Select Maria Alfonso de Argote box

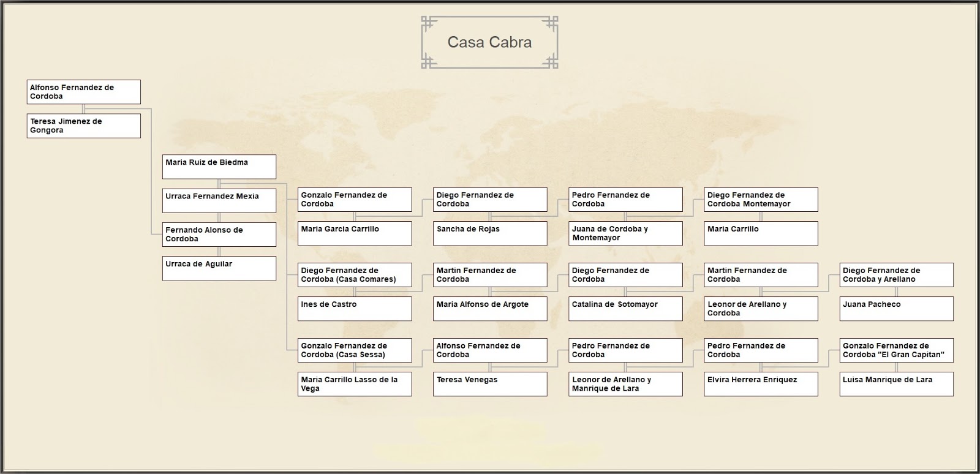click(490, 308)
